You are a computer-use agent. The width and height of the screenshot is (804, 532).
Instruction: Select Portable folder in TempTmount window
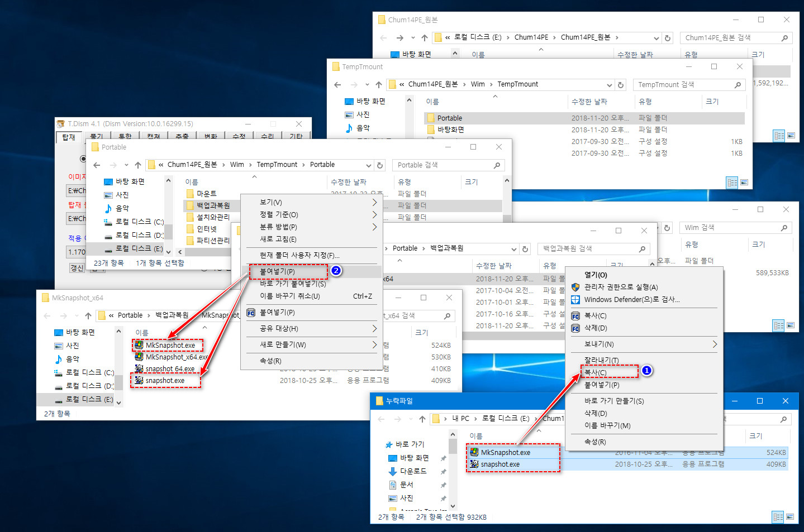[450, 118]
